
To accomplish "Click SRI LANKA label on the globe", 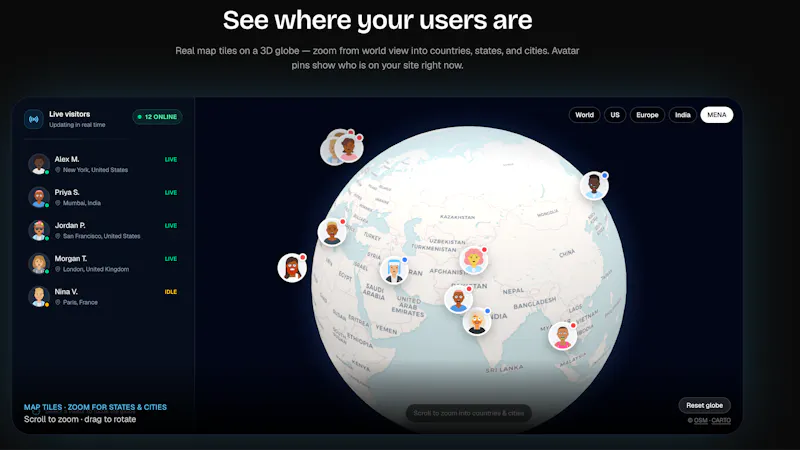I will (x=504, y=368).
